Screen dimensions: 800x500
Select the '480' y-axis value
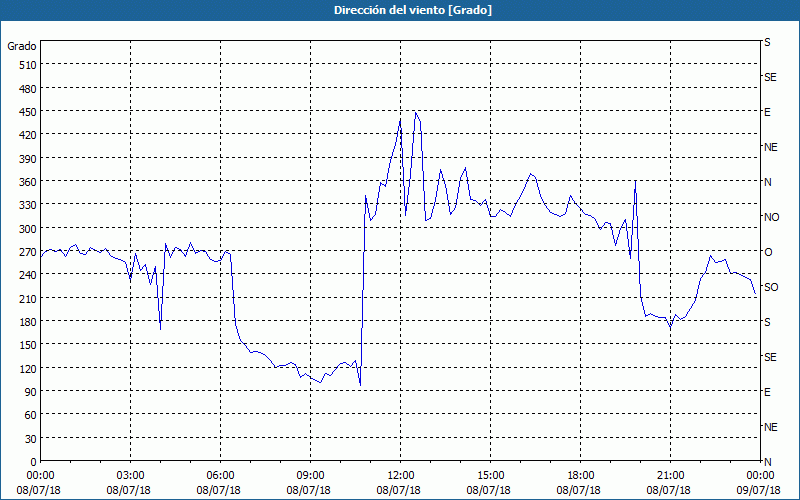click(x=28, y=89)
